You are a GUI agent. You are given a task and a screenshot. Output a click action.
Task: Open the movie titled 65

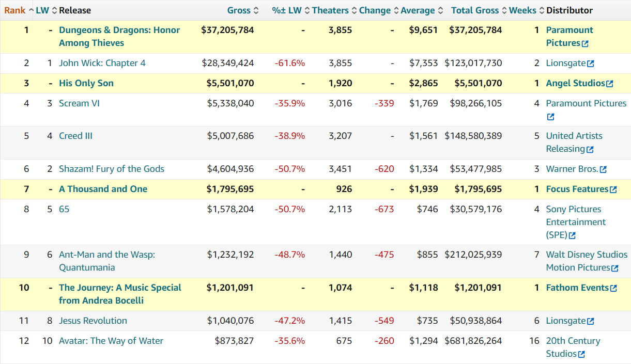coord(64,209)
